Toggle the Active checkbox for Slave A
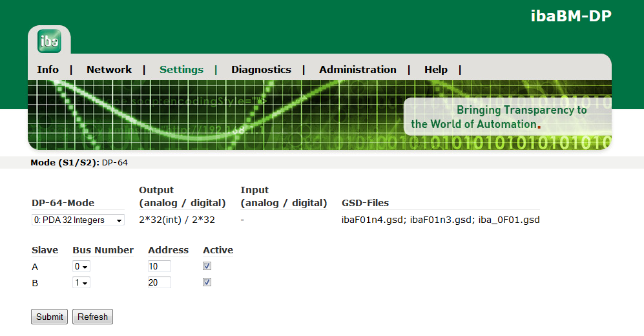 pyautogui.click(x=207, y=266)
